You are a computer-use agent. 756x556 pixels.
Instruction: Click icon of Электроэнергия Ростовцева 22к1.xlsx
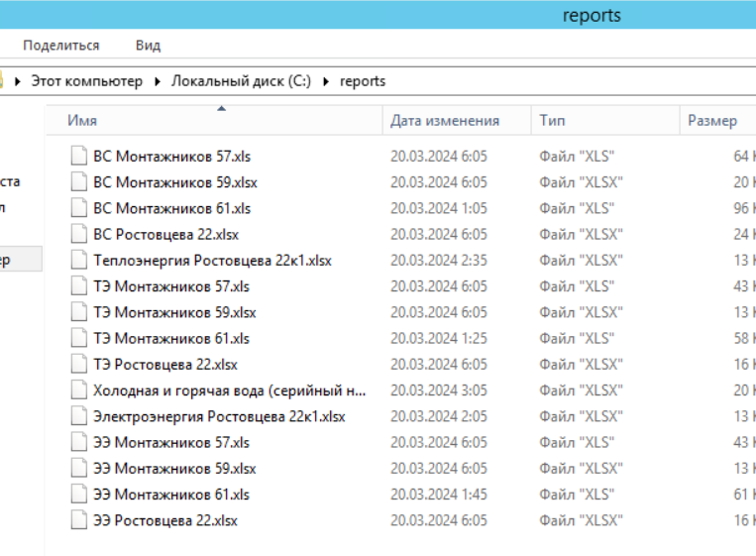79,416
